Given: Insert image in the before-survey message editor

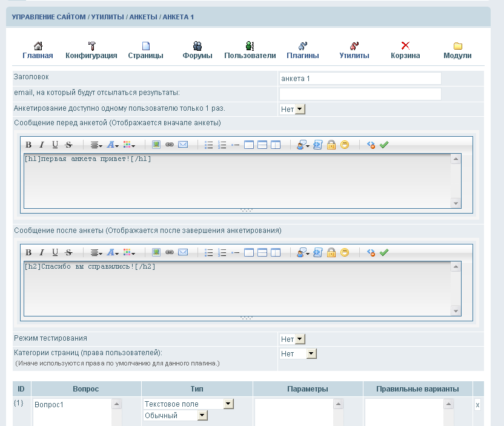Looking at the screenshot, I should pyautogui.click(x=156, y=145).
